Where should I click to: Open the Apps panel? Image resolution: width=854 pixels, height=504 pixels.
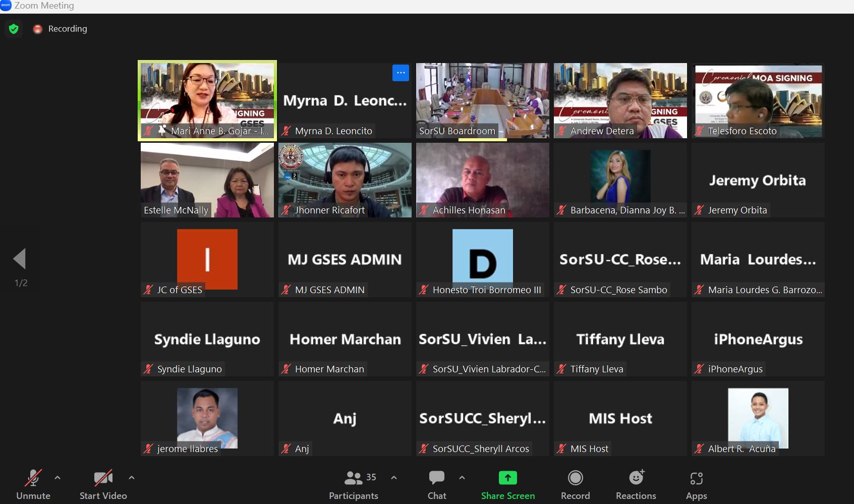[x=696, y=485]
